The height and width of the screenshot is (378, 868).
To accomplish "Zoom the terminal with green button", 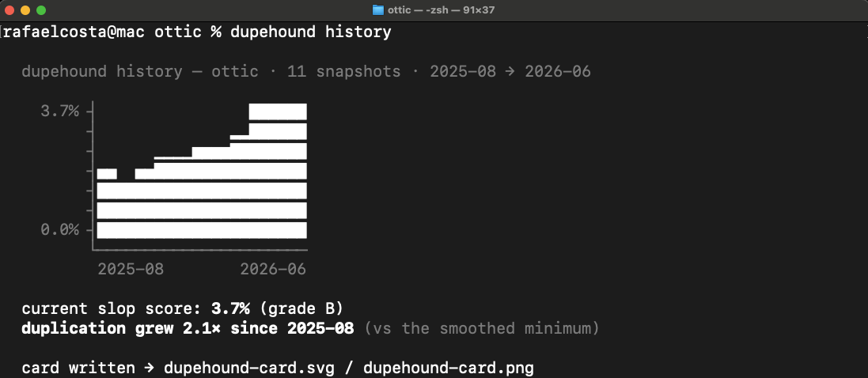I will click(41, 10).
